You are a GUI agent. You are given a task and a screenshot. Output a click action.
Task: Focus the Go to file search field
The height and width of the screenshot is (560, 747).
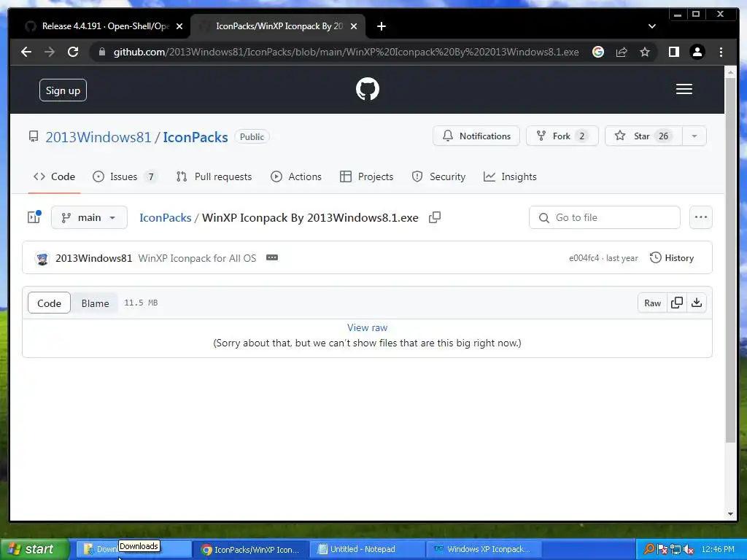pos(605,217)
